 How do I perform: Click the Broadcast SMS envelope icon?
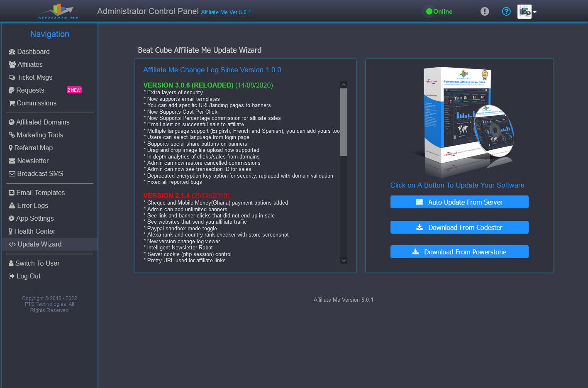(x=12, y=174)
